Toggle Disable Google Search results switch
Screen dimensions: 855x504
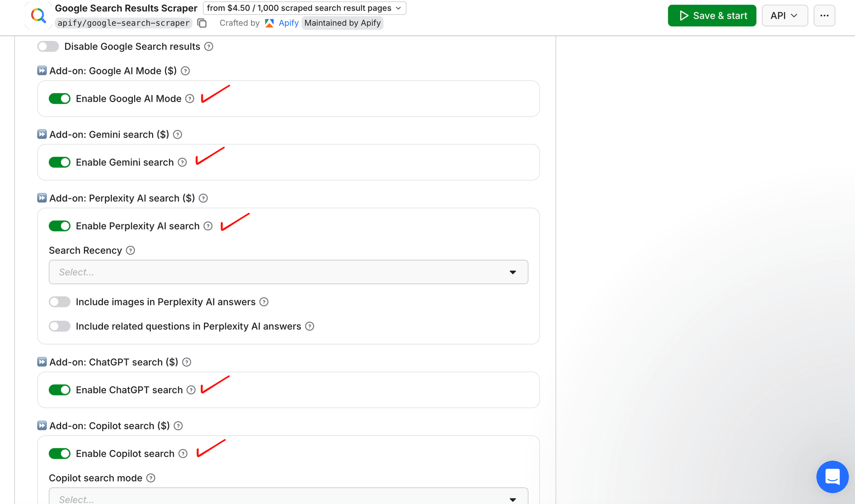(48, 47)
